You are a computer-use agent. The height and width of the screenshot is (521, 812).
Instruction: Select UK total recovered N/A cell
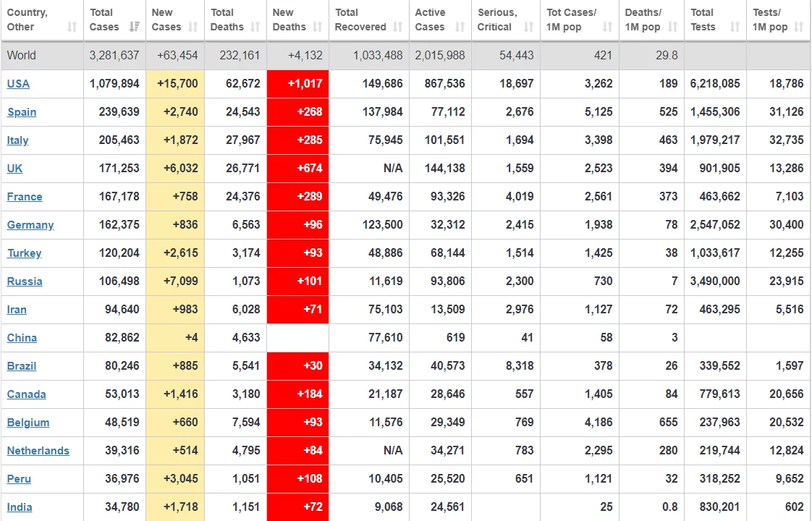click(x=369, y=169)
